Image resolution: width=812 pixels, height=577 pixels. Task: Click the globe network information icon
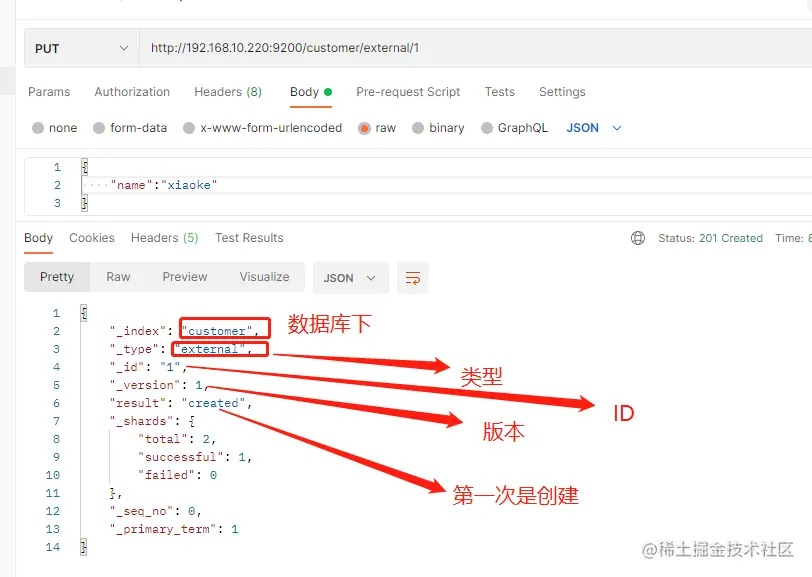(637, 238)
